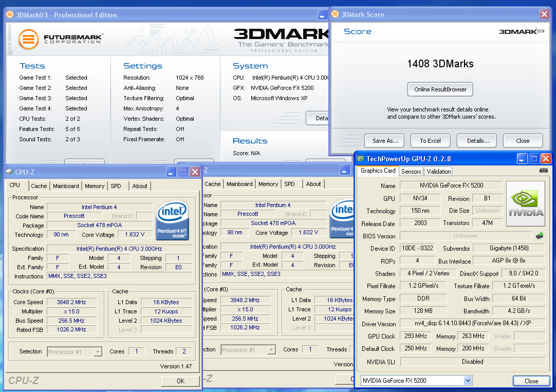Click Close in 3DMark Score window
The image size is (556, 392).
(523, 141)
